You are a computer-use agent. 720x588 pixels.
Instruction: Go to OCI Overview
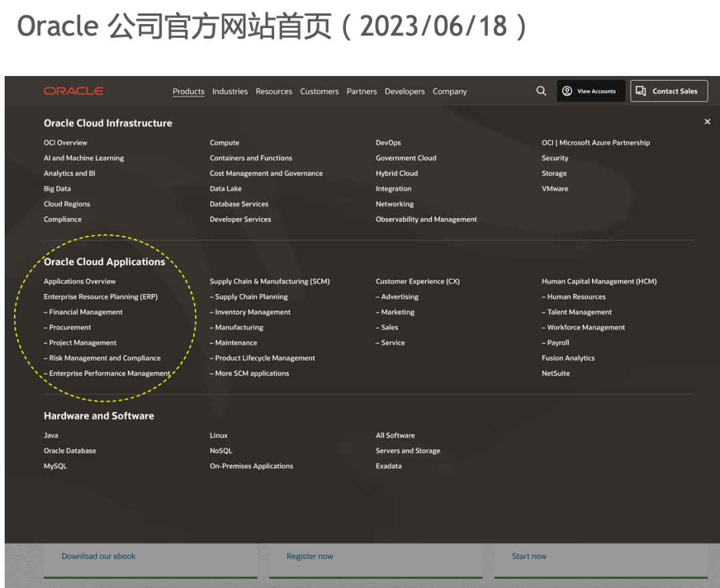coord(65,143)
